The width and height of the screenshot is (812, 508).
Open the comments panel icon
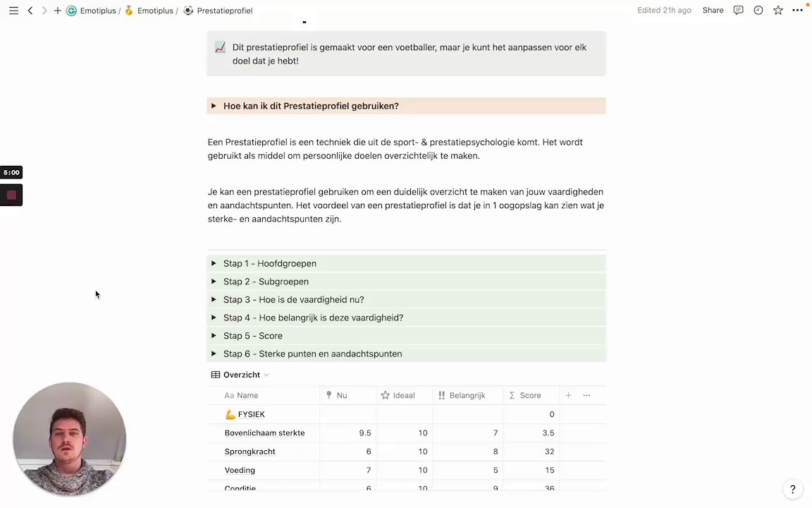(x=738, y=11)
